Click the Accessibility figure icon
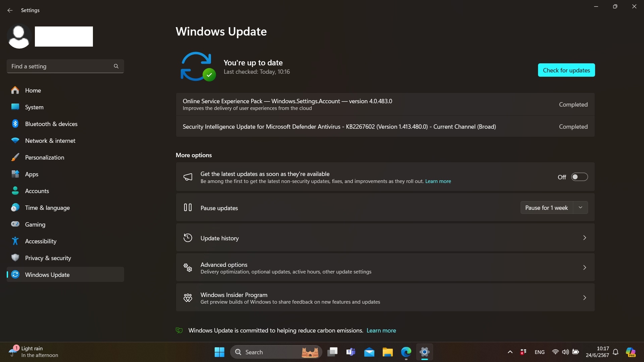The height and width of the screenshot is (362, 644). coord(15,241)
